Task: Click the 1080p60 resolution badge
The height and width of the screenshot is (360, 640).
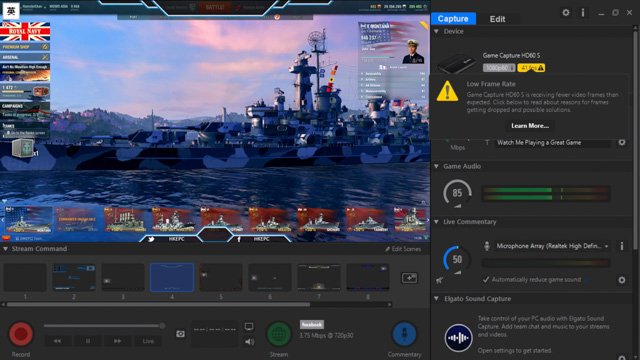Action: (499, 68)
